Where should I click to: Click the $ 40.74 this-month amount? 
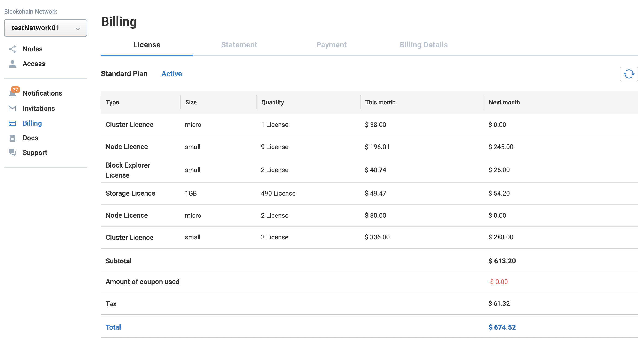pyautogui.click(x=375, y=170)
